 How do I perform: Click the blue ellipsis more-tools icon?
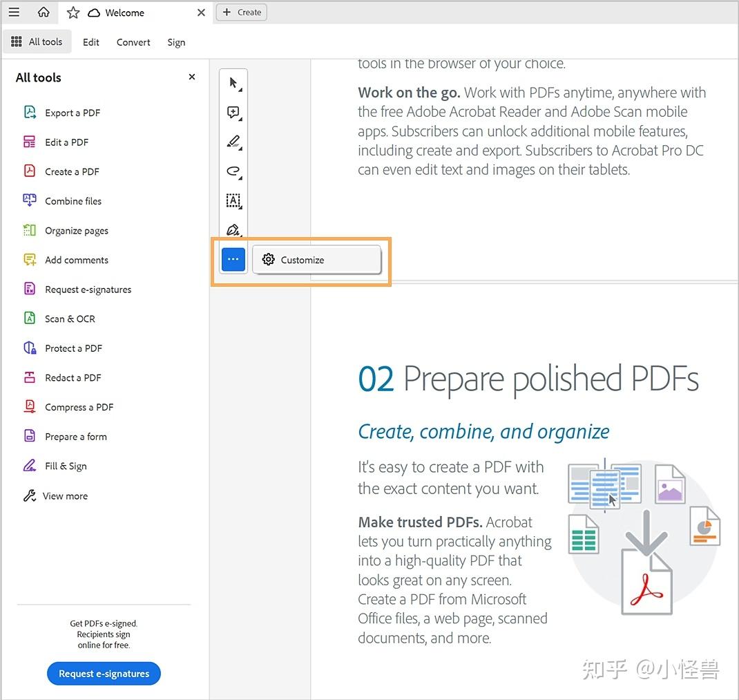(233, 259)
